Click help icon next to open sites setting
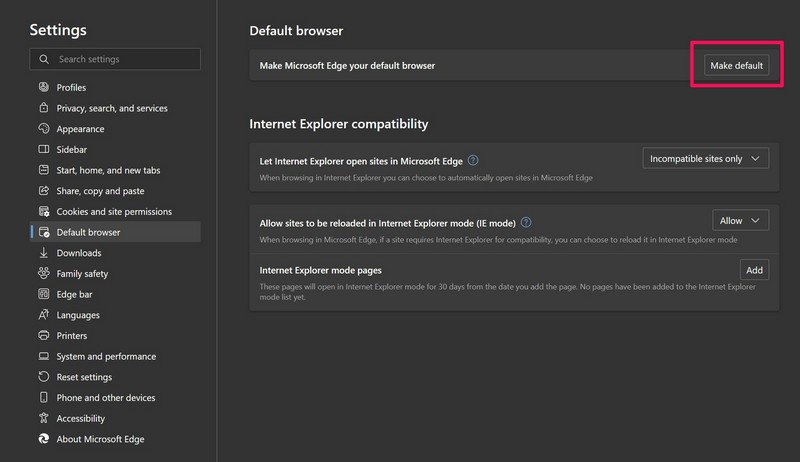 tap(473, 160)
